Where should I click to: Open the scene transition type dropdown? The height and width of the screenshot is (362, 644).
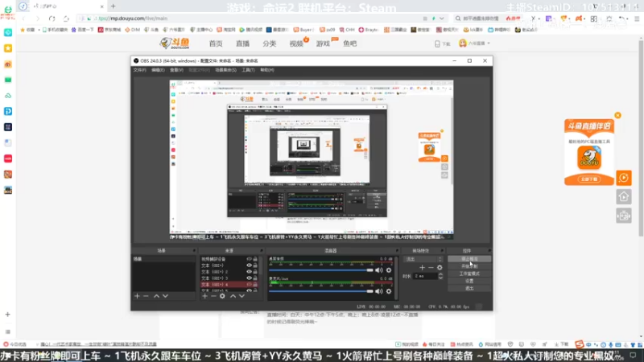(423, 259)
